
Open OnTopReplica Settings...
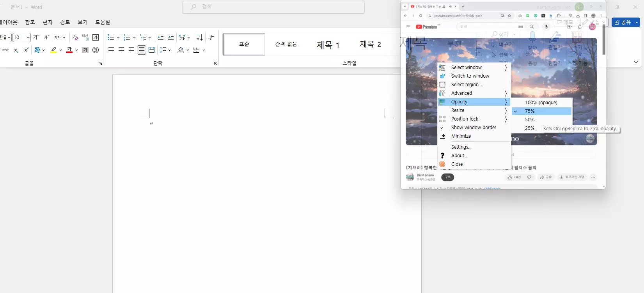(474, 147)
